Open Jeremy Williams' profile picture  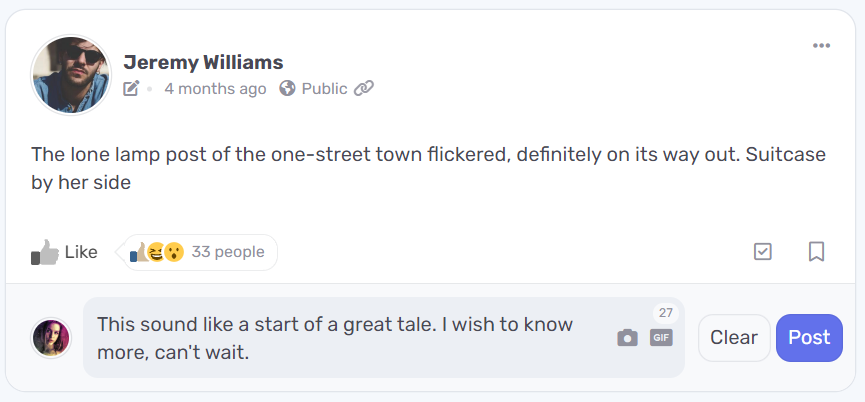click(71, 75)
